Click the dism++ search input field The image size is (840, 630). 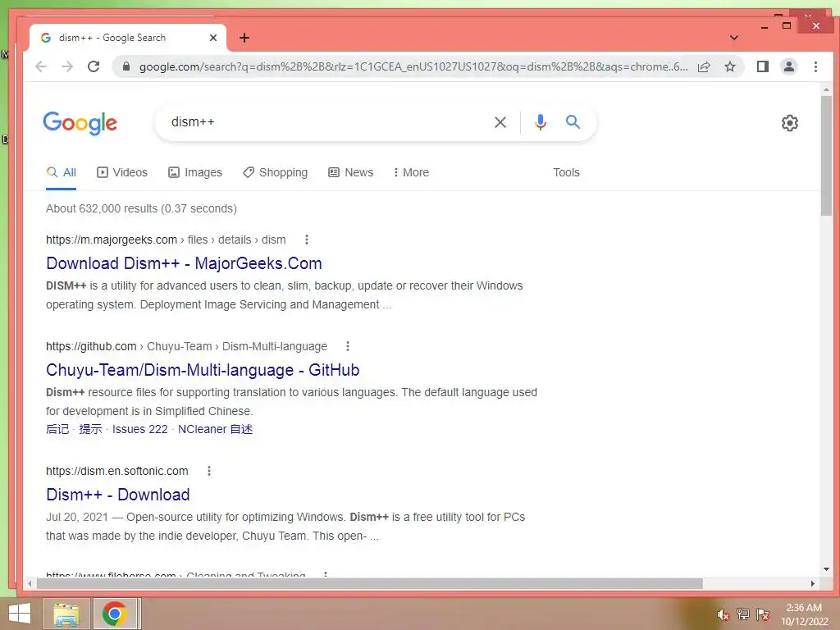(326, 122)
